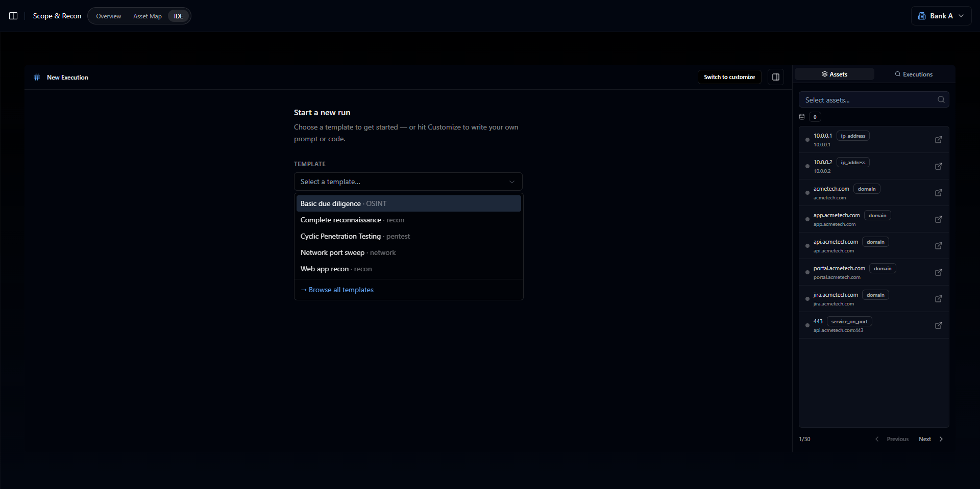The width and height of the screenshot is (980, 489).
Task: Click ip_address tag on 10.0.0.1
Action: coord(853,136)
